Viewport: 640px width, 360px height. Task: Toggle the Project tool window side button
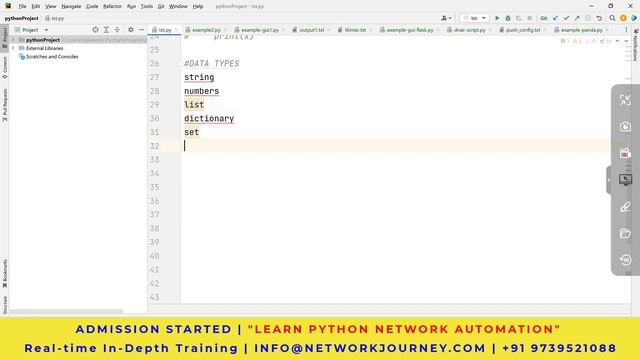coord(4,38)
